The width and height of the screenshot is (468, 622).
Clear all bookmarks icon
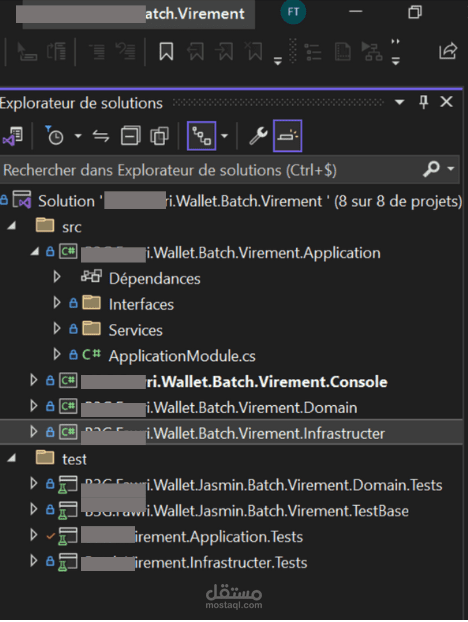254,52
